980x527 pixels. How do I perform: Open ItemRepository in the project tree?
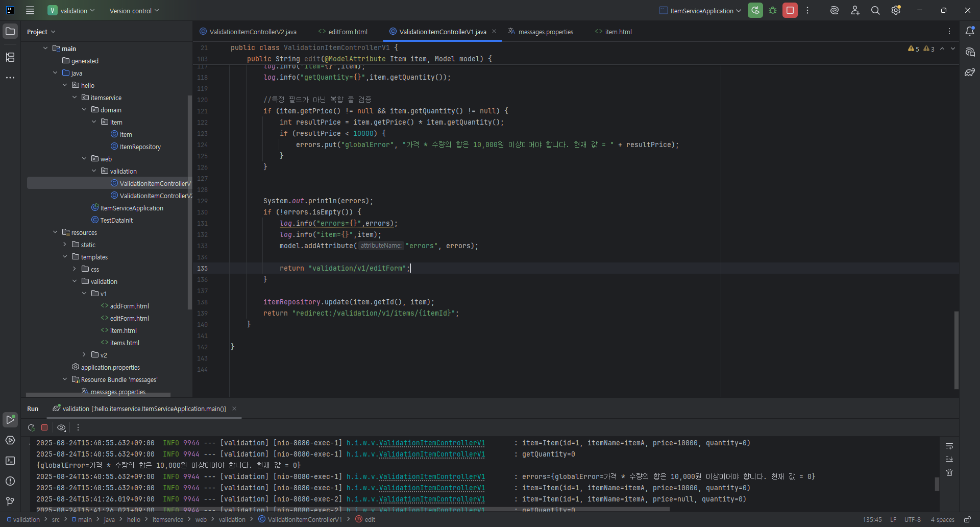point(140,147)
